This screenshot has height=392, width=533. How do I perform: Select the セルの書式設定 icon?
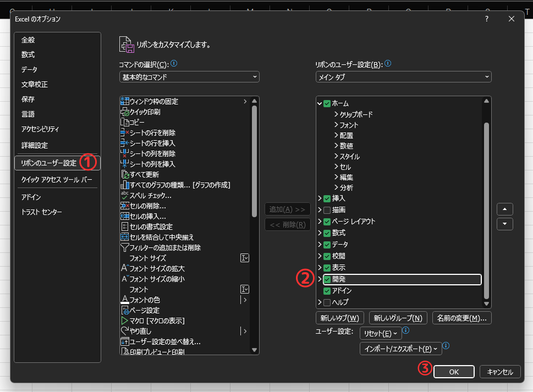tap(125, 227)
